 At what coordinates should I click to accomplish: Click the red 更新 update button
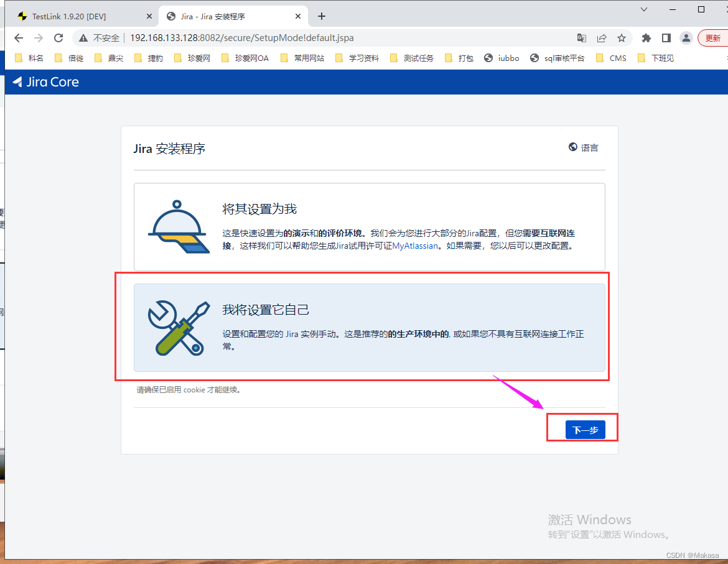coord(712,38)
